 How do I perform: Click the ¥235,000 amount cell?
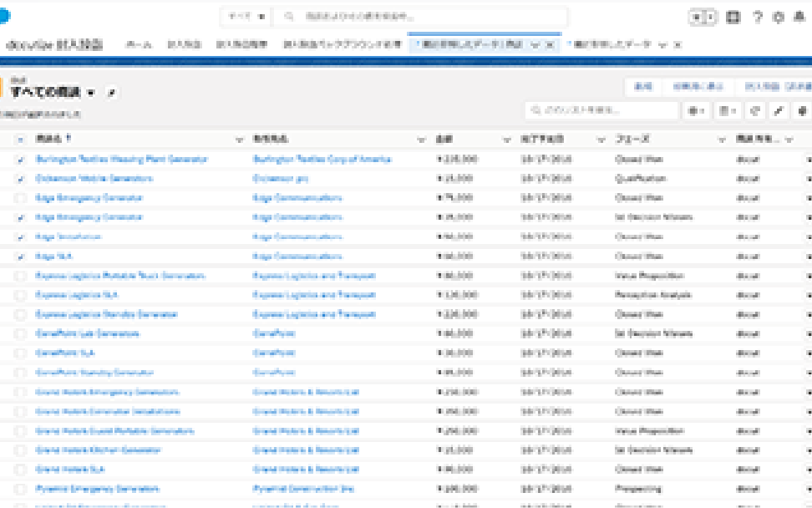click(457, 160)
